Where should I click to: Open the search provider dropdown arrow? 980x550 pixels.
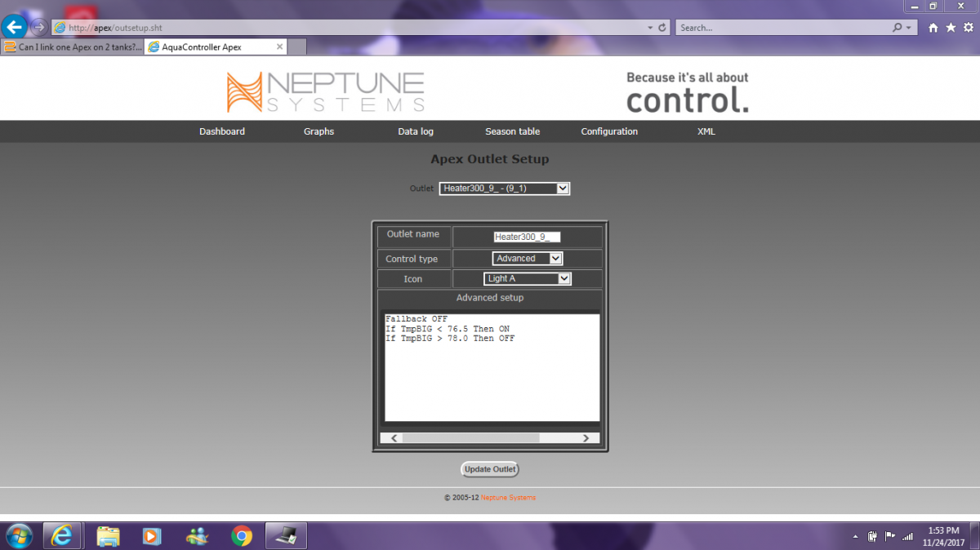[910, 28]
